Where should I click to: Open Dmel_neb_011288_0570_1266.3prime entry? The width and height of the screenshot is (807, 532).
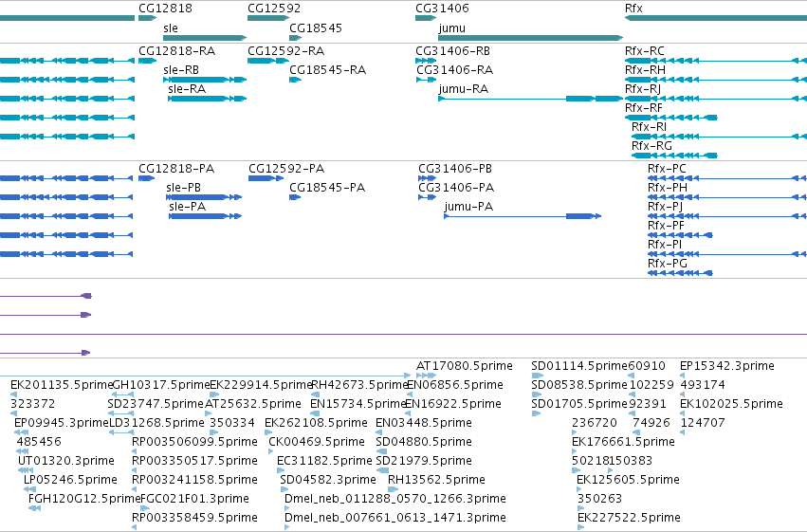tap(395, 499)
